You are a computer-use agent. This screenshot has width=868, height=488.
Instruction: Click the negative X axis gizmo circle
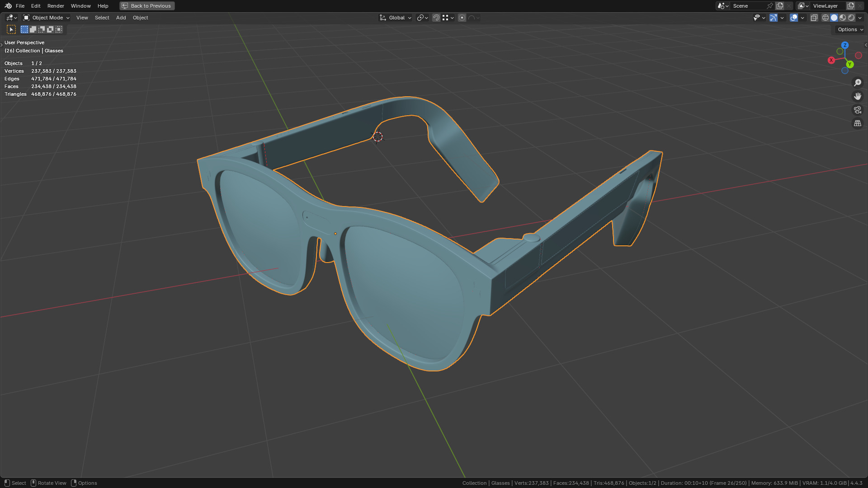click(x=859, y=55)
